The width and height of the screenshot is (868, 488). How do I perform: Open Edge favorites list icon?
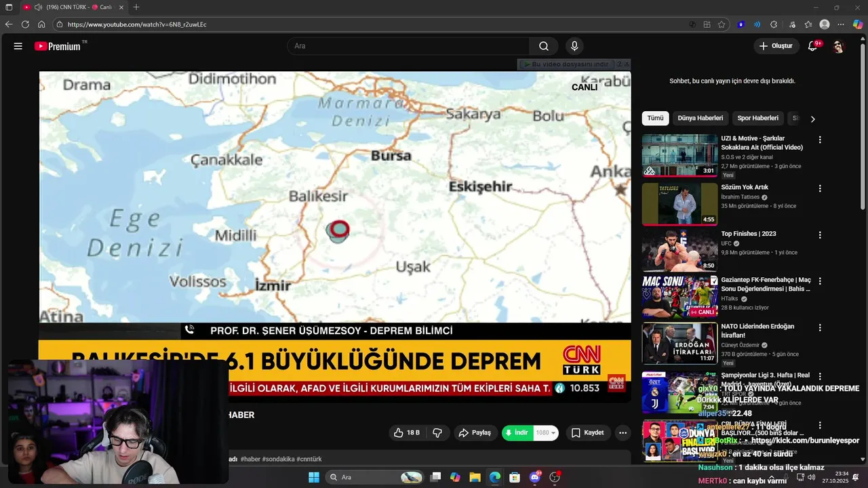(x=808, y=24)
